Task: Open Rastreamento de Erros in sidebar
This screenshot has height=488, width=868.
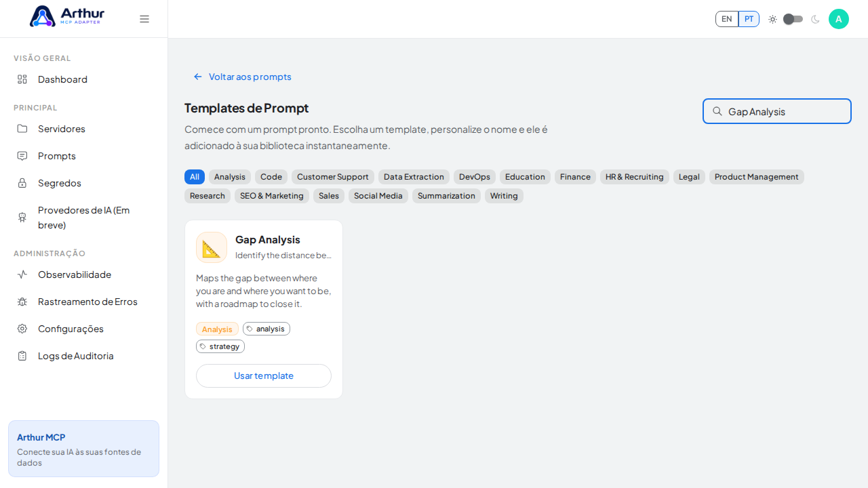Action: pyautogui.click(x=83, y=302)
